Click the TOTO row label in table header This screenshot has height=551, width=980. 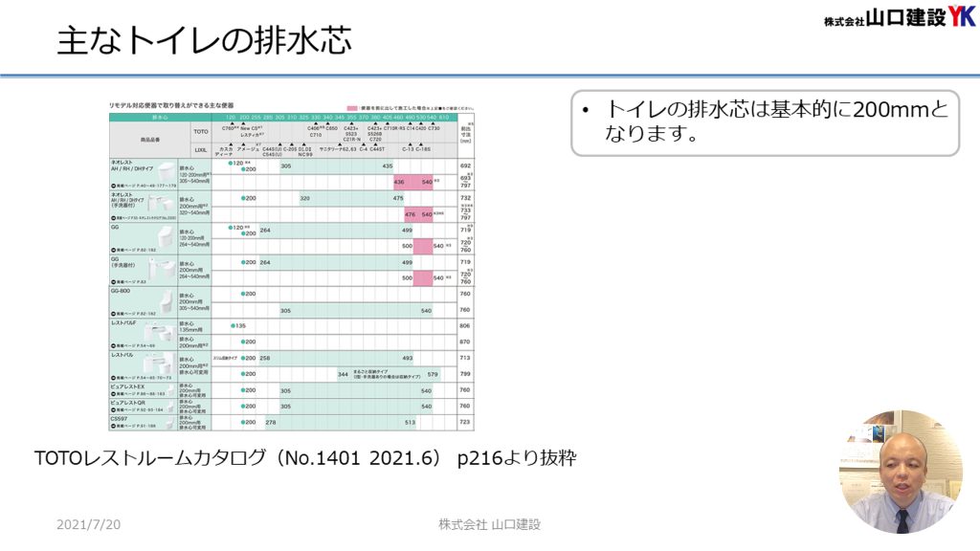[201, 132]
